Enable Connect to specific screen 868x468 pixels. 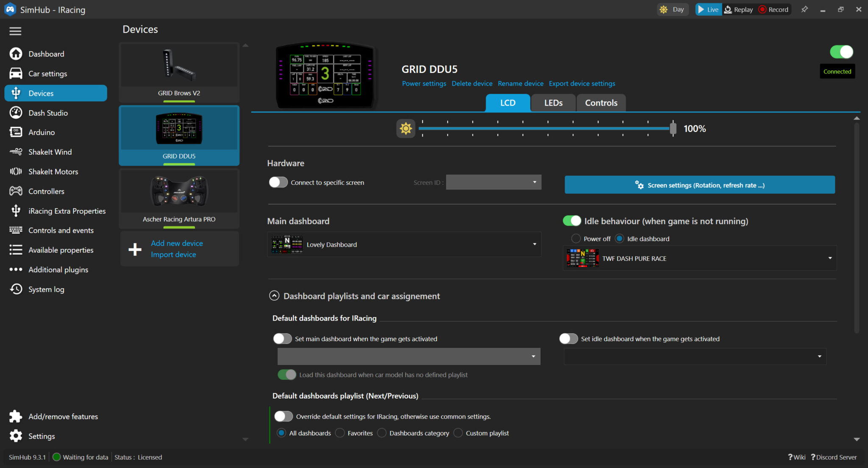pyautogui.click(x=278, y=182)
